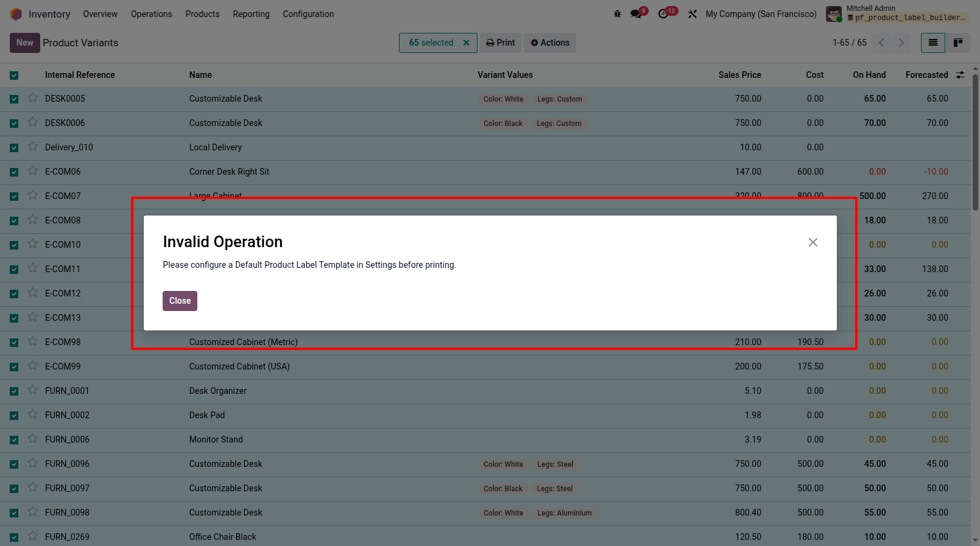Open the Print dropdown

(x=501, y=43)
